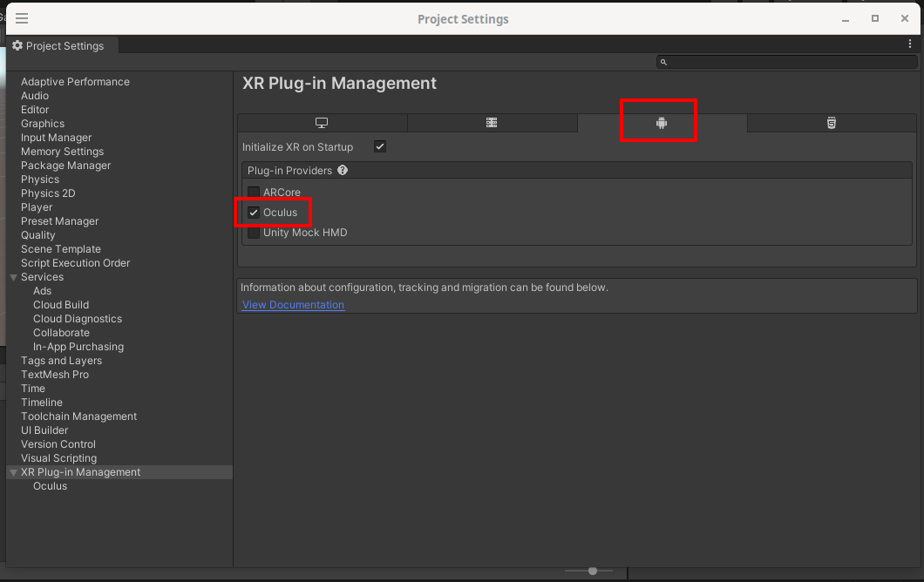
Task: Open the Oculus settings sub-item
Action: pyautogui.click(x=50, y=486)
